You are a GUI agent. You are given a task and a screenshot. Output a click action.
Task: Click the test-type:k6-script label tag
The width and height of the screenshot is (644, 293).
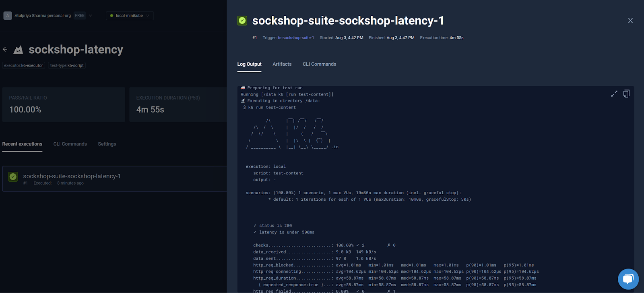[67, 65]
